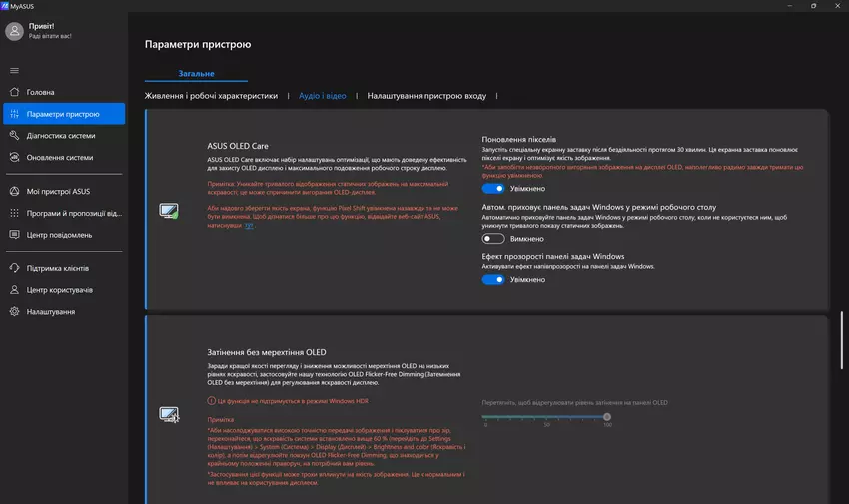This screenshot has height=504, width=849.
Task: Disable Поновлення пікселів toggle
Action: (492, 188)
